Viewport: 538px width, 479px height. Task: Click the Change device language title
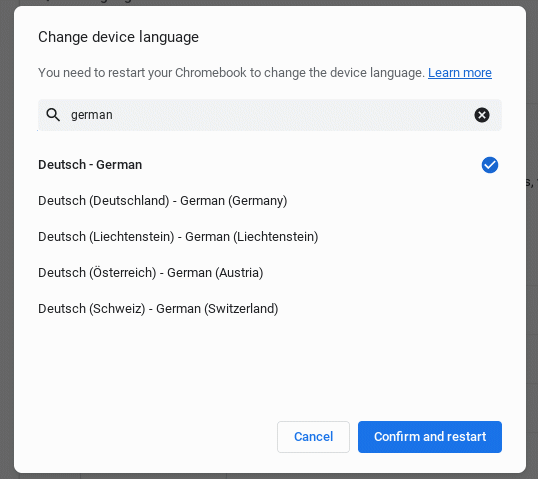[118, 37]
